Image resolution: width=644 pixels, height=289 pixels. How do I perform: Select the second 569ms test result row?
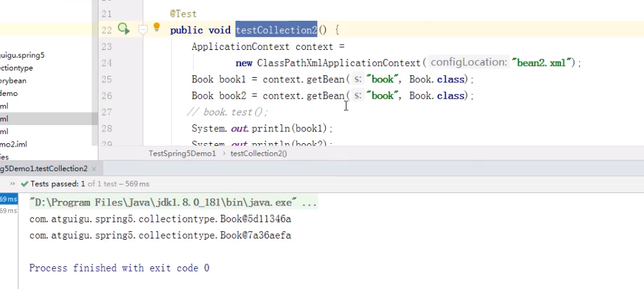click(8, 211)
